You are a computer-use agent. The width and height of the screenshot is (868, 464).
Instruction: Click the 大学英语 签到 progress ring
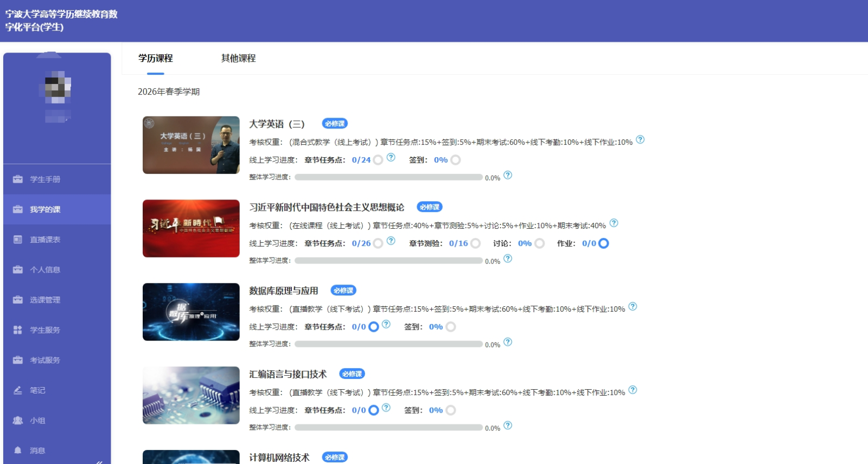coord(456,160)
